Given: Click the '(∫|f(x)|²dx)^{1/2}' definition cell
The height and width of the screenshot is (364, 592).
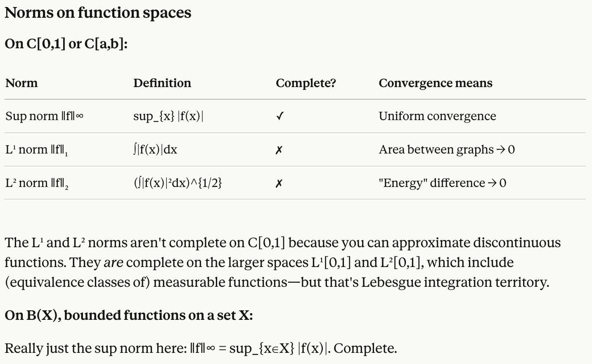Looking at the screenshot, I should tap(178, 183).
